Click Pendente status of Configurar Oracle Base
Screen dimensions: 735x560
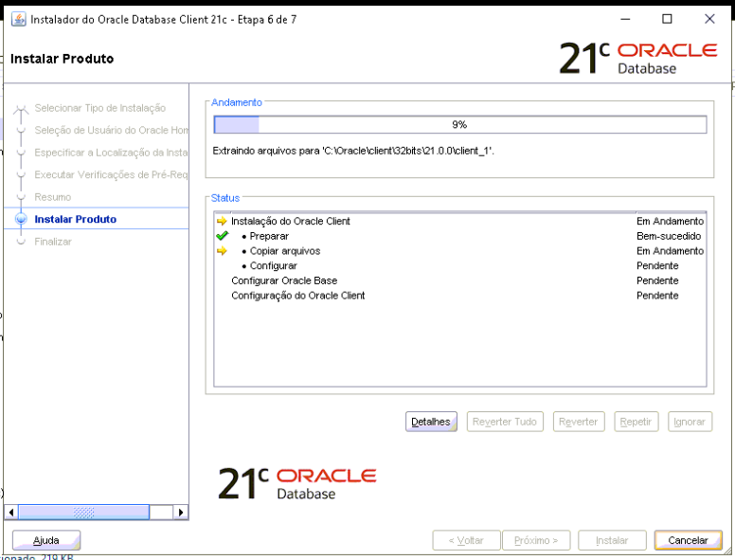657,280
